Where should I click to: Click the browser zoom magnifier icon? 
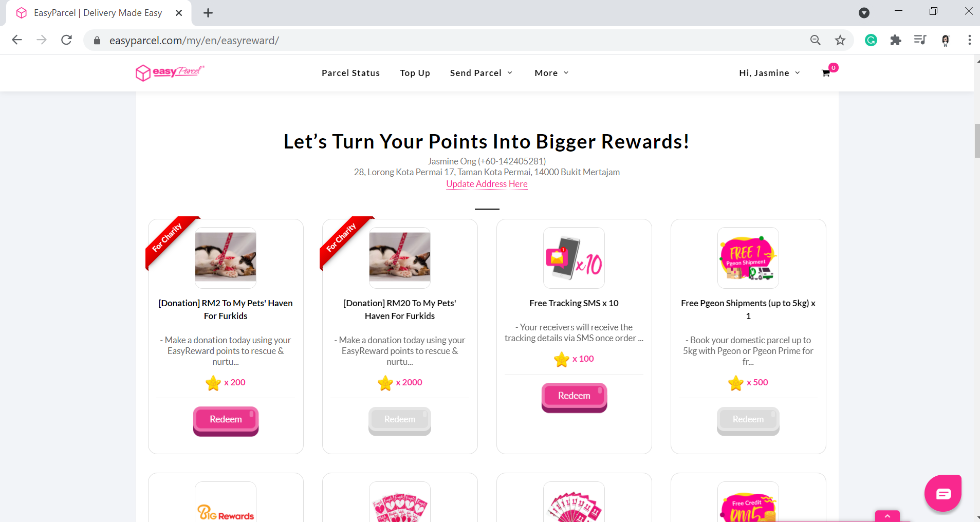coord(816,40)
